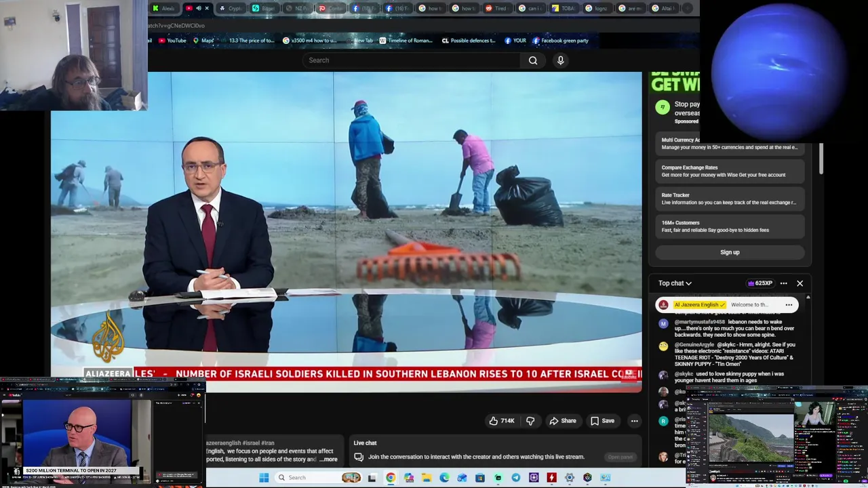Dislike the video with thumbs-down icon
The height and width of the screenshot is (488, 868).
tap(530, 421)
